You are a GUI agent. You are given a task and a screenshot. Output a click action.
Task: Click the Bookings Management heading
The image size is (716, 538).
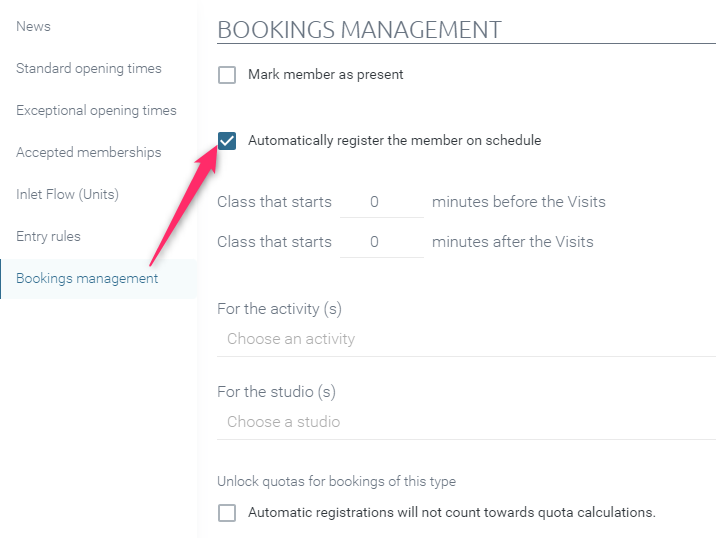(x=359, y=30)
